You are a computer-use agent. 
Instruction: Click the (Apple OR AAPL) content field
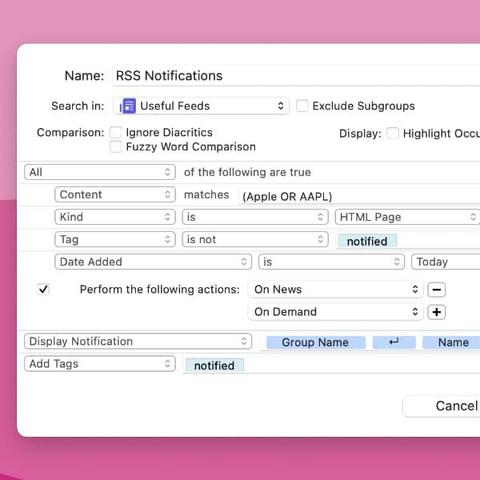(x=359, y=196)
